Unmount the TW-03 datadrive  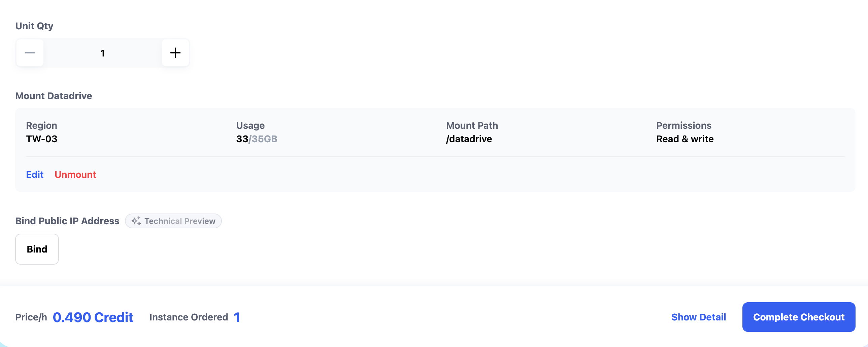click(75, 175)
